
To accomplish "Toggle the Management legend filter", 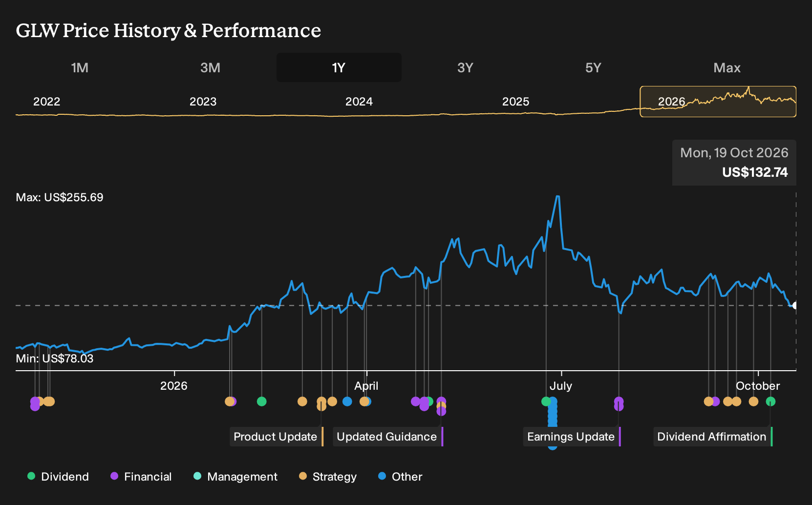I will coord(235,477).
